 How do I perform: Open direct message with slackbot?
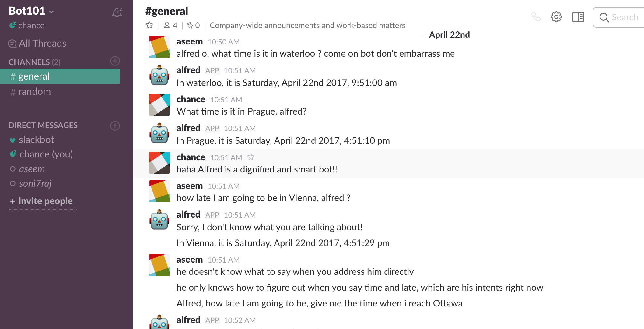pos(36,140)
